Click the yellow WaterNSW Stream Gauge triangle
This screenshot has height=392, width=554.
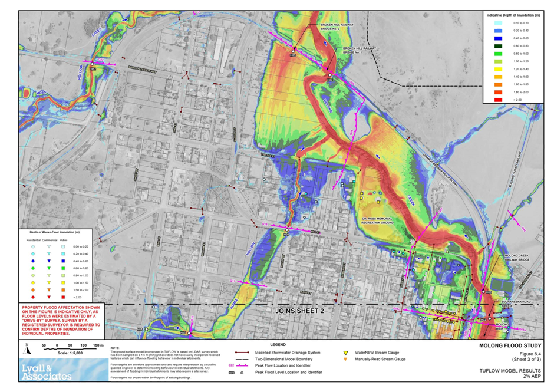[x=345, y=353]
